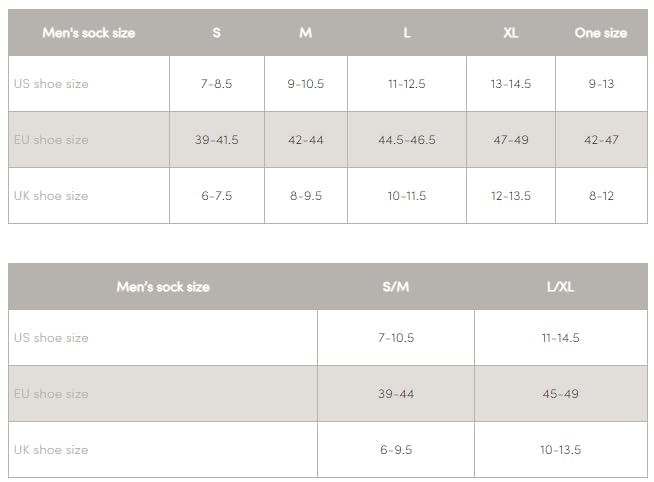Select the 9-13 US one size cell
This screenshot has height=482, width=654.
(601, 84)
